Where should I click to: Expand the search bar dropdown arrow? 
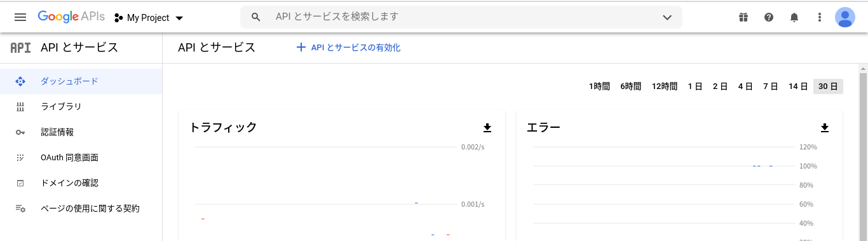[x=667, y=17]
